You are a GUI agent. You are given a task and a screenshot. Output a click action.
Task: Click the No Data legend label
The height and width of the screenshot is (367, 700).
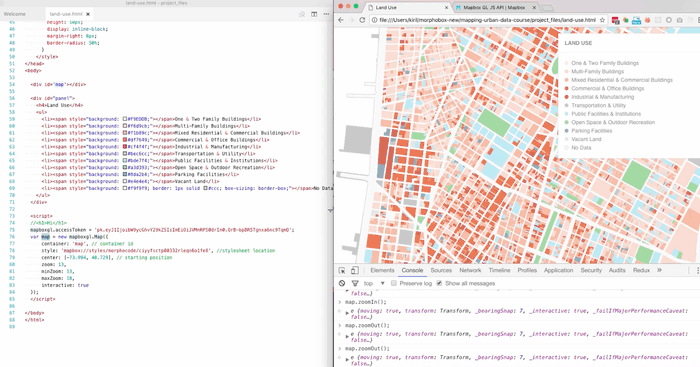(x=581, y=148)
